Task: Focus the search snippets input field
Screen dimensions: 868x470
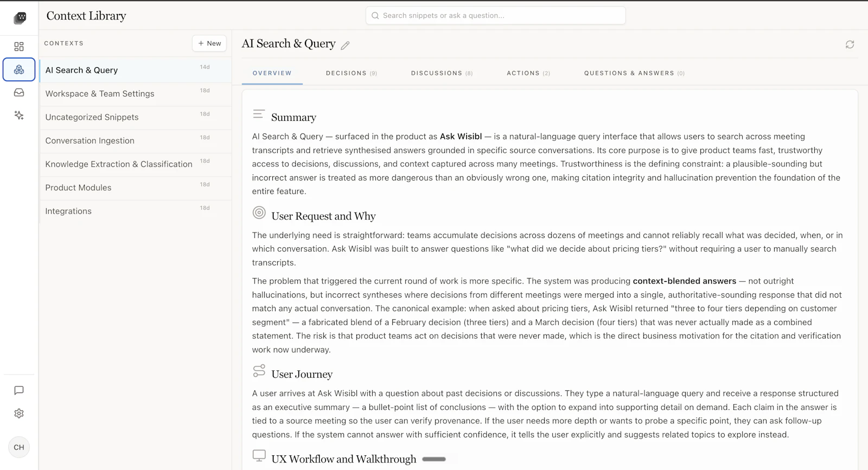Action: click(x=496, y=16)
